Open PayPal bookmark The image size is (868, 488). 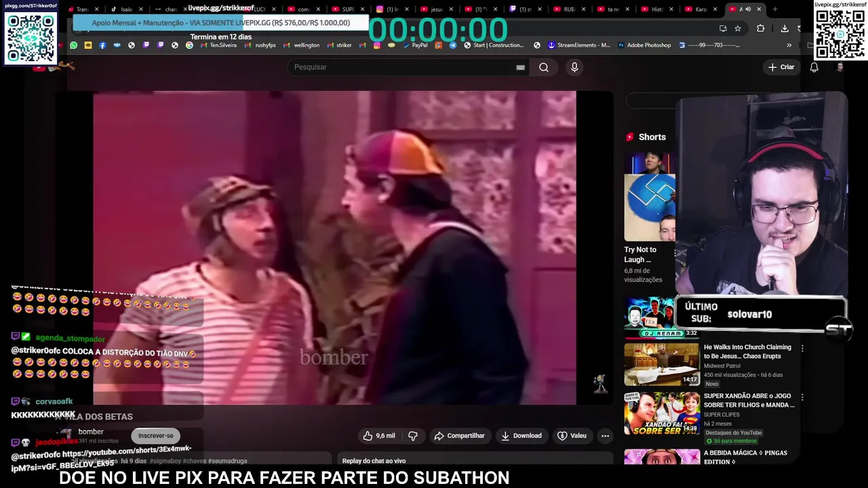click(x=415, y=45)
